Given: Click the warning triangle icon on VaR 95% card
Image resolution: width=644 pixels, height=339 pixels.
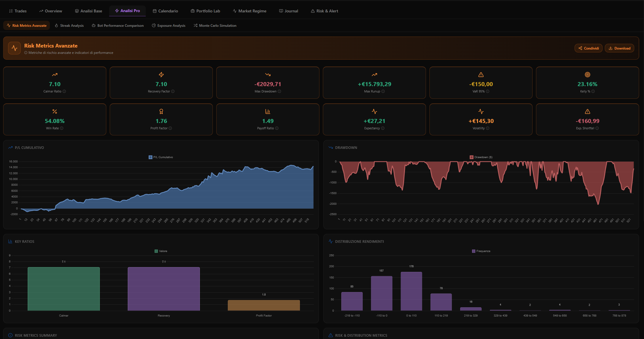Looking at the screenshot, I should pos(481,75).
